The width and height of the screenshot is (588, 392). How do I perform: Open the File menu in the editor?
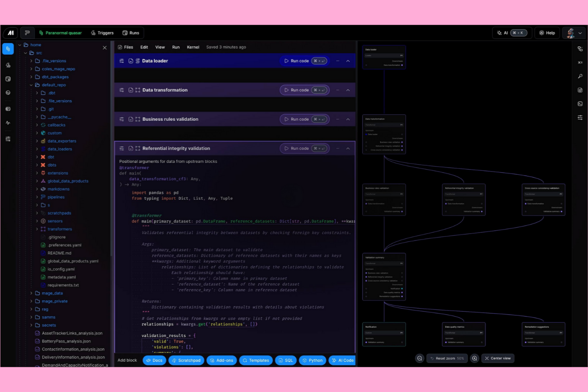(129, 47)
